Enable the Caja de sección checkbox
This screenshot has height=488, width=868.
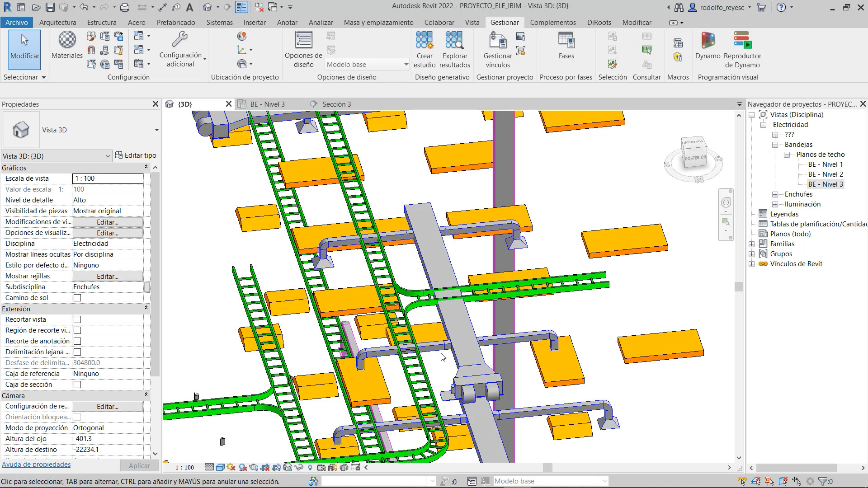pyautogui.click(x=77, y=385)
